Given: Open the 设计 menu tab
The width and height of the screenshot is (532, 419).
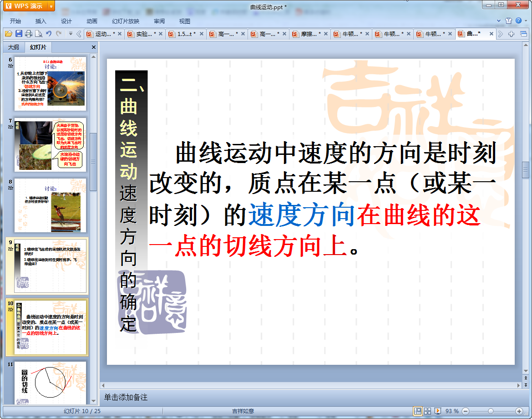Looking at the screenshot, I should (x=66, y=21).
